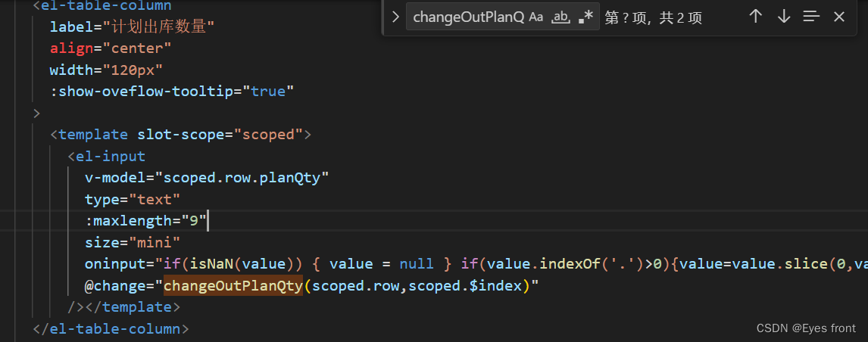
Task: Toggle Find in Selection icon
Action: click(x=811, y=17)
